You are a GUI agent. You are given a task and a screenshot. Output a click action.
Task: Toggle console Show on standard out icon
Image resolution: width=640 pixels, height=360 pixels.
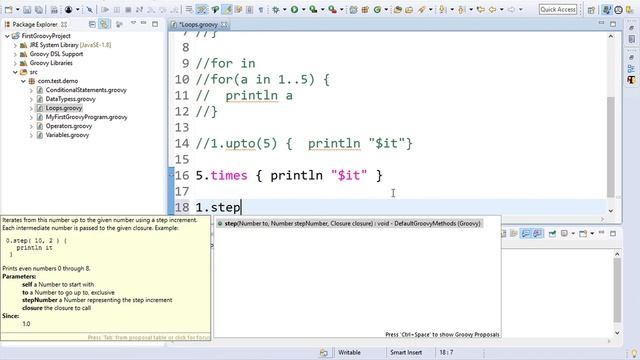(x=525, y=233)
